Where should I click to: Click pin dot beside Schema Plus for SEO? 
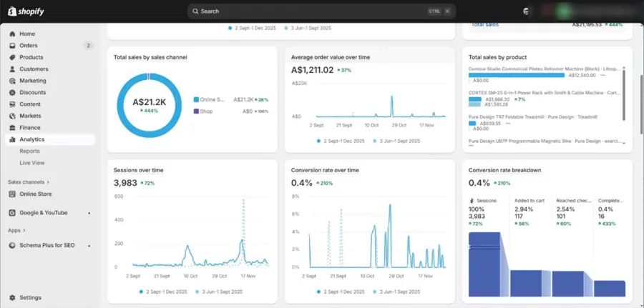click(x=89, y=245)
